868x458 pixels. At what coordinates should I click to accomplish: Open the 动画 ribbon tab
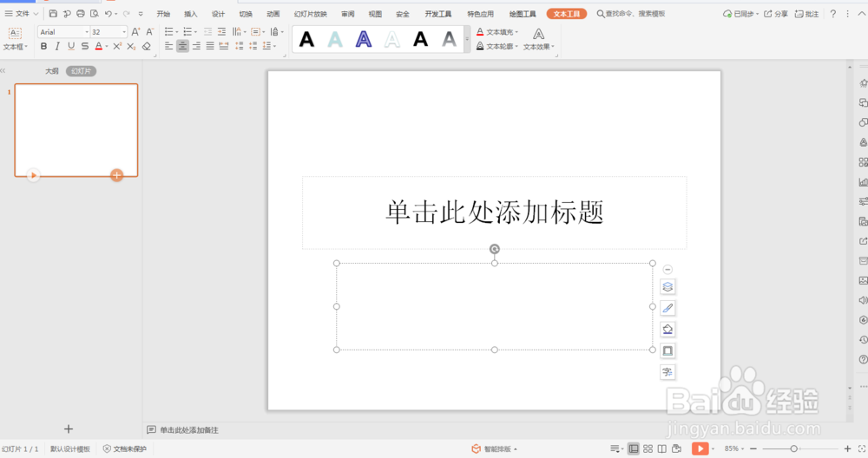tap(273, 14)
